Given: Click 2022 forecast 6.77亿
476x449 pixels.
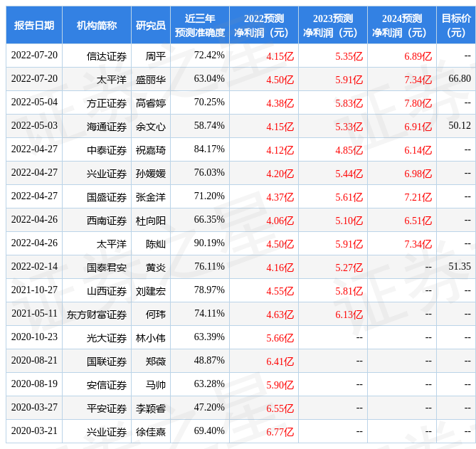Looking at the screenshot, I should coord(280,432).
